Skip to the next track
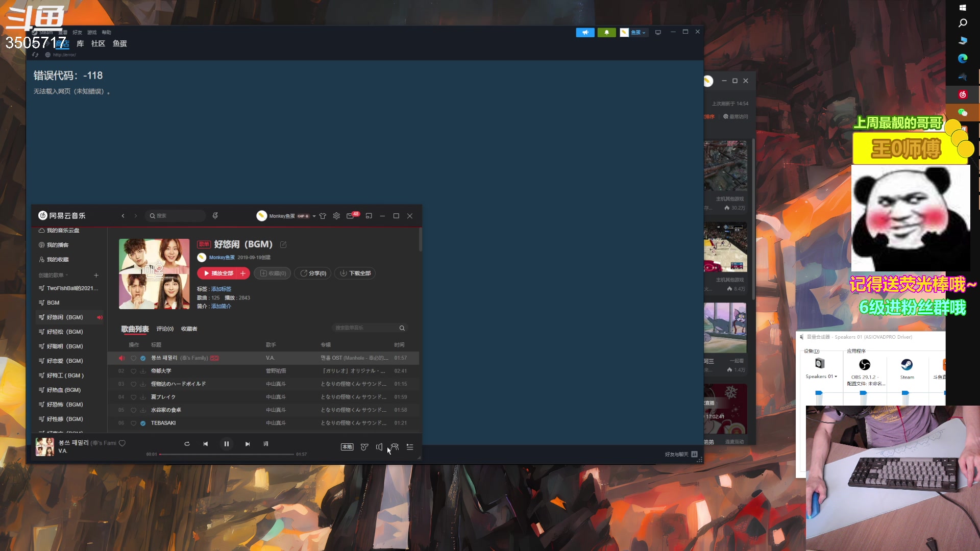The height and width of the screenshot is (551, 980). click(x=248, y=444)
